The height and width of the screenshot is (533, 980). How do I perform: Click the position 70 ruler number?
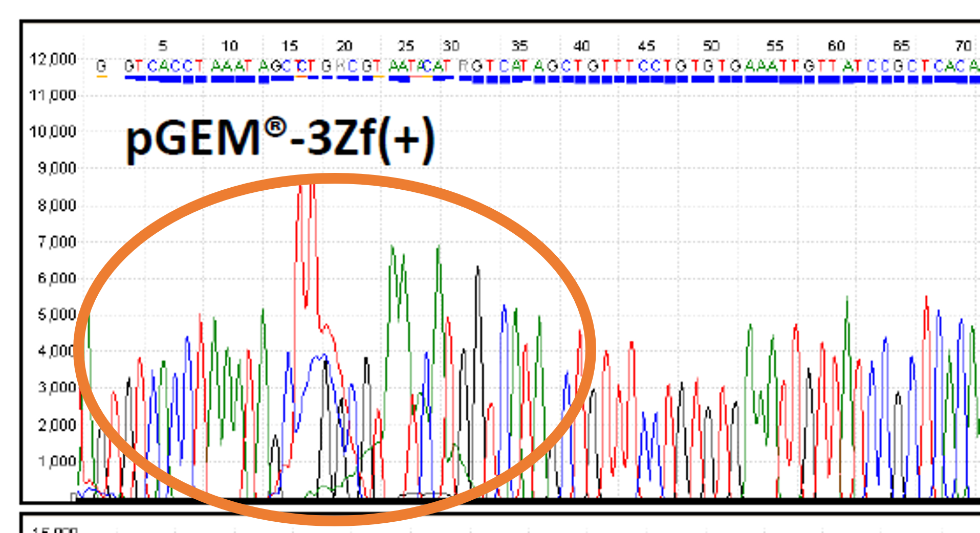tap(964, 46)
